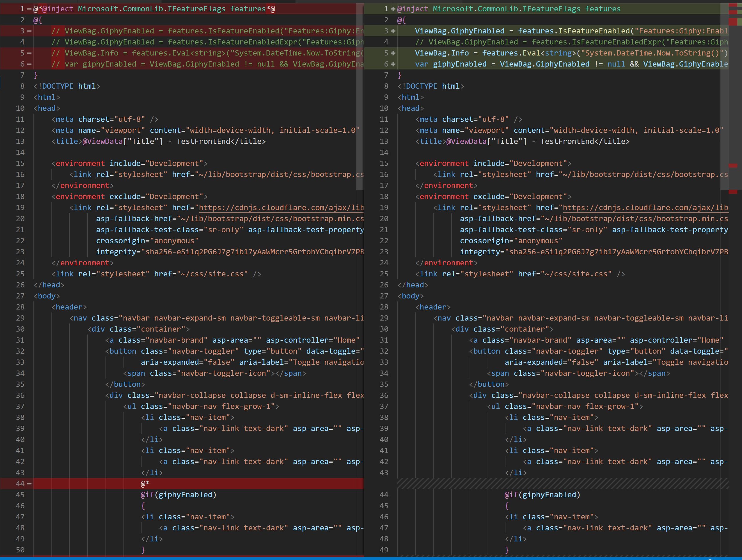Click the plus marker on right line 5

pos(393,53)
